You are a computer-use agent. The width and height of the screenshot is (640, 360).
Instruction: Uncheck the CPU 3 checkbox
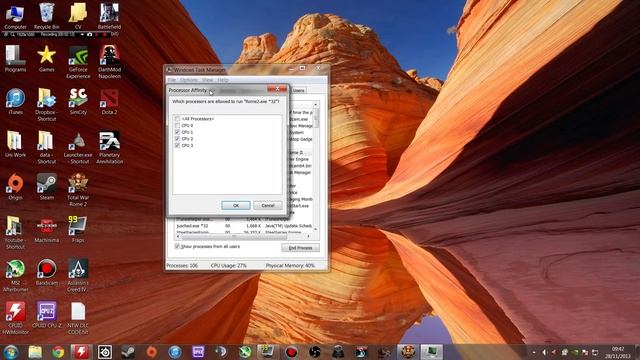pos(177,145)
